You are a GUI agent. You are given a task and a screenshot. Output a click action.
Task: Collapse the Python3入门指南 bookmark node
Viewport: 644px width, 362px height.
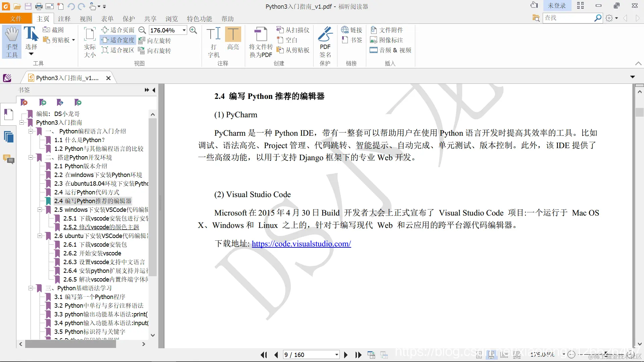(x=21, y=123)
